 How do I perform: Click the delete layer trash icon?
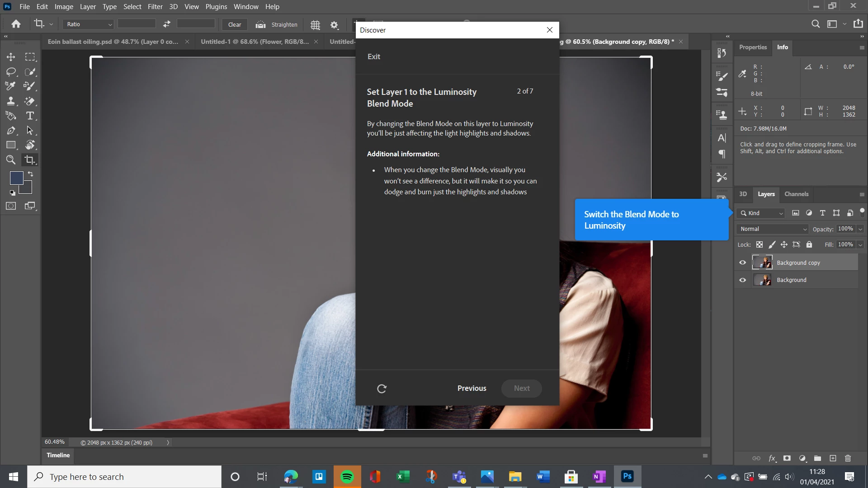(x=848, y=458)
